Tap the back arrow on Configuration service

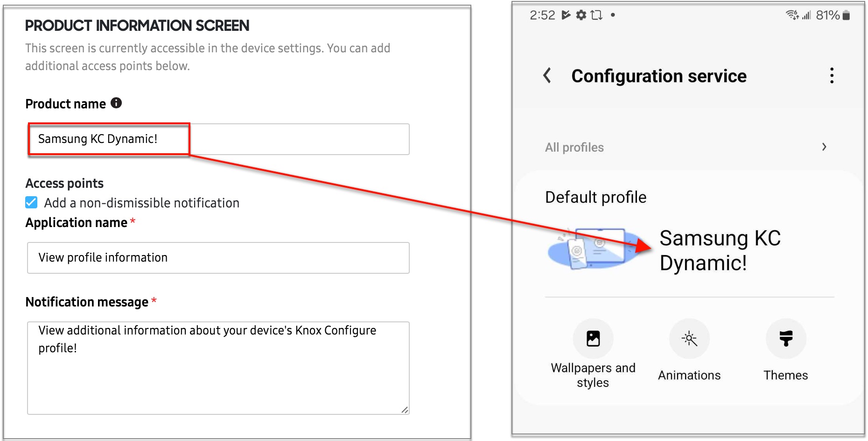tap(546, 76)
